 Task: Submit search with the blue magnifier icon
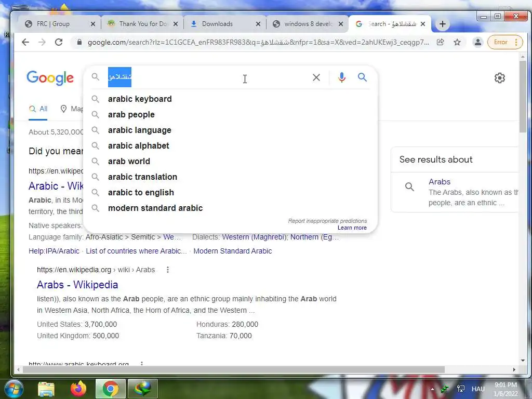(362, 77)
